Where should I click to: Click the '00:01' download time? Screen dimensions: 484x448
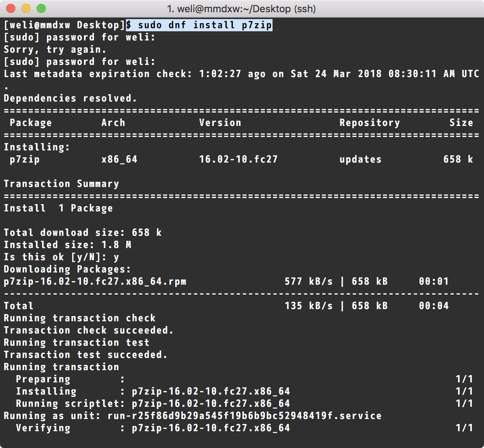[x=434, y=282]
